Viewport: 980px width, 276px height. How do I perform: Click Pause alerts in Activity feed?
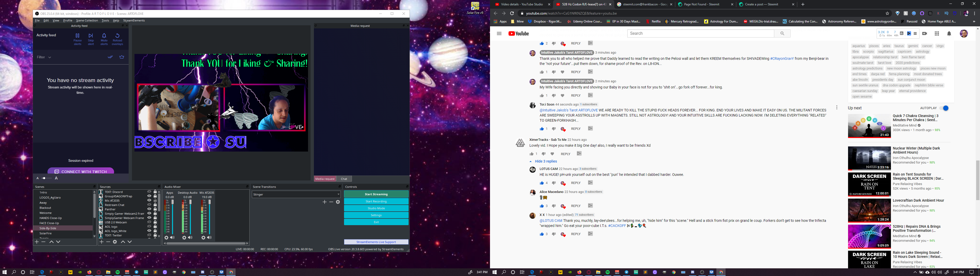pyautogui.click(x=77, y=39)
